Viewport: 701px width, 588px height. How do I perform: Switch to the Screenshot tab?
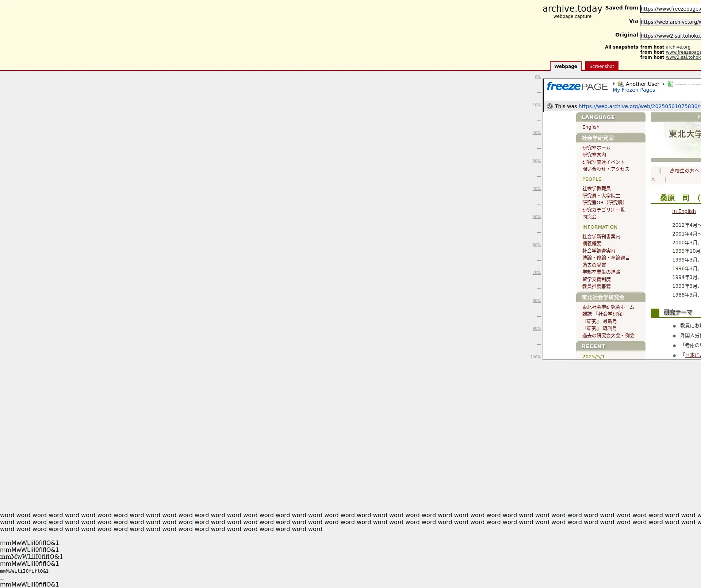[x=601, y=66]
